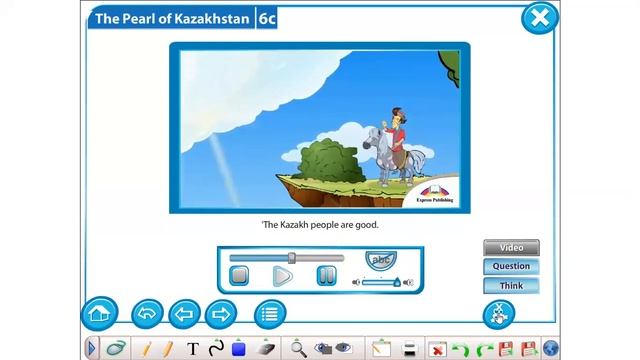The width and height of the screenshot is (640, 360).
Task: Expand the toolbar with the blue triangle
Action: pyautogui.click(x=91, y=349)
